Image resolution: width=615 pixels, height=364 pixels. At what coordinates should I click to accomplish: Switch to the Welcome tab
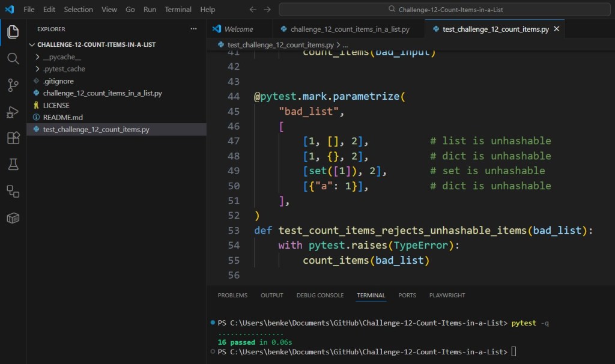pos(239,28)
